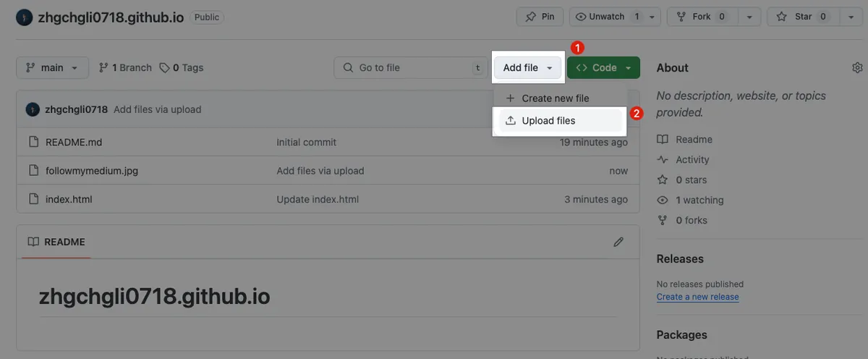This screenshot has height=359, width=868.
Task: Click the About settings gear icon
Action: tap(857, 67)
